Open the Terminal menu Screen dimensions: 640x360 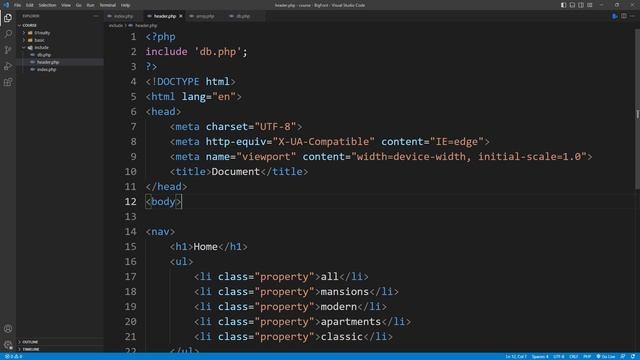pyautogui.click(x=108, y=5)
